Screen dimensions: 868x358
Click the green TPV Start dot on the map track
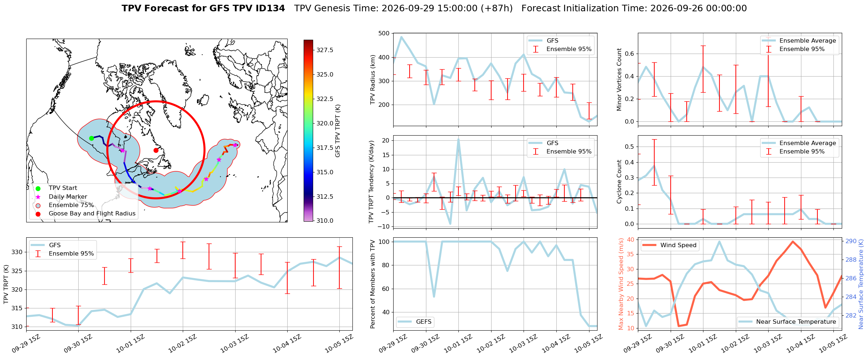tap(91, 138)
